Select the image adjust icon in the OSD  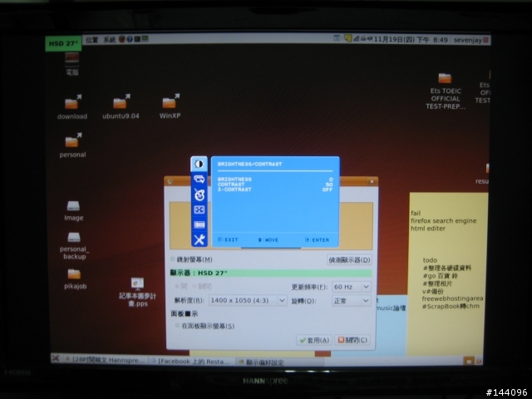tap(199, 209)
